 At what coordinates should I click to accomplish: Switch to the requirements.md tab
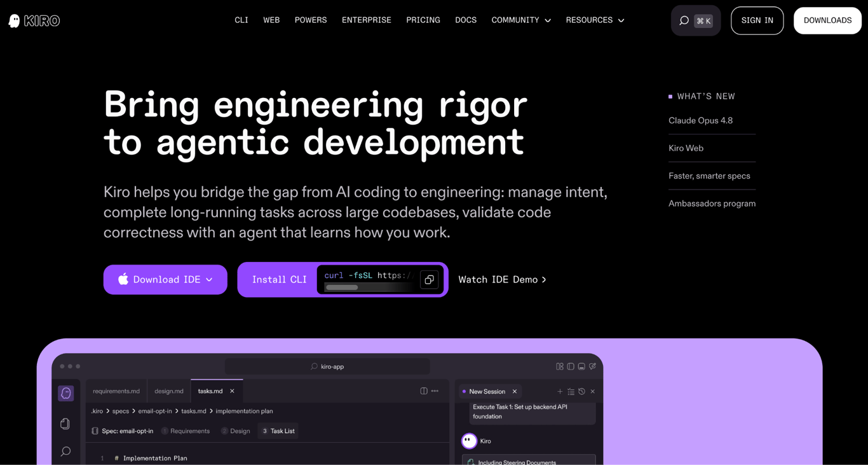pos(116,391)
